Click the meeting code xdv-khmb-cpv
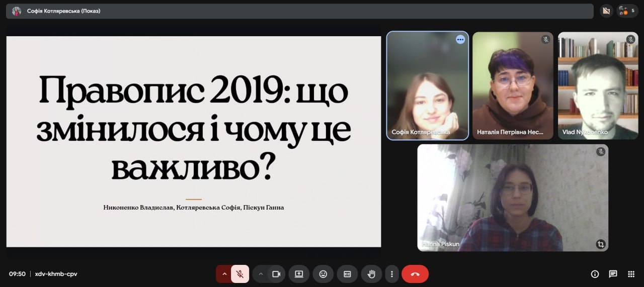 coord(56,274)
